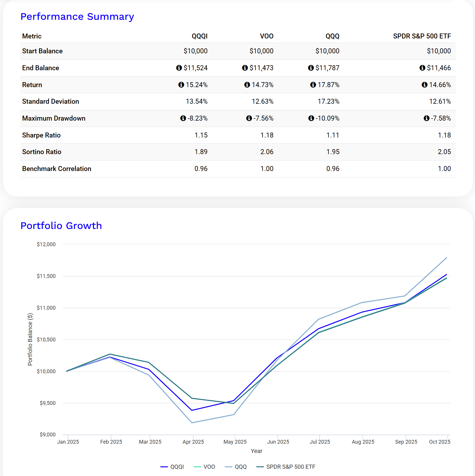Click info icon beside QQQ Maximum Drawdown -10.09%

(x=311, y=118)
